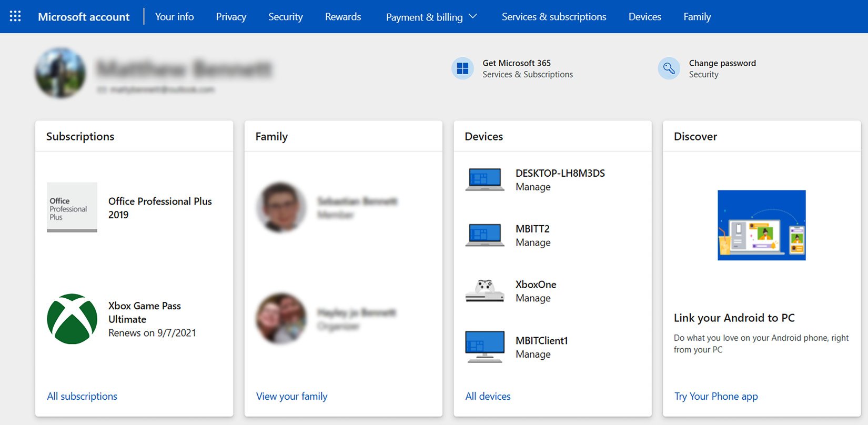Click 'Link your Android to PC' heading
The height and width of the screenshot is (425, 868).
(x=734, y=318)
